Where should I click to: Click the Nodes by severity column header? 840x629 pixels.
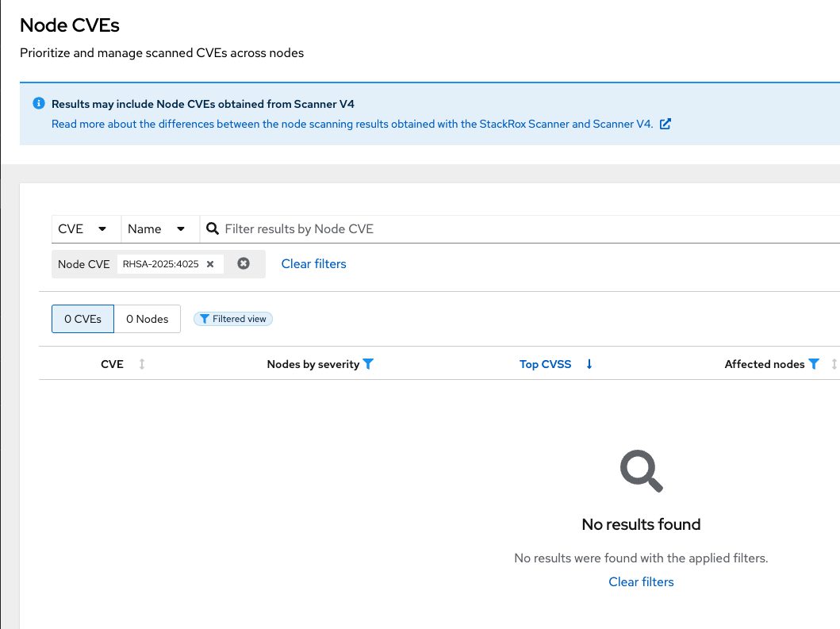click(x=313, y=364)
